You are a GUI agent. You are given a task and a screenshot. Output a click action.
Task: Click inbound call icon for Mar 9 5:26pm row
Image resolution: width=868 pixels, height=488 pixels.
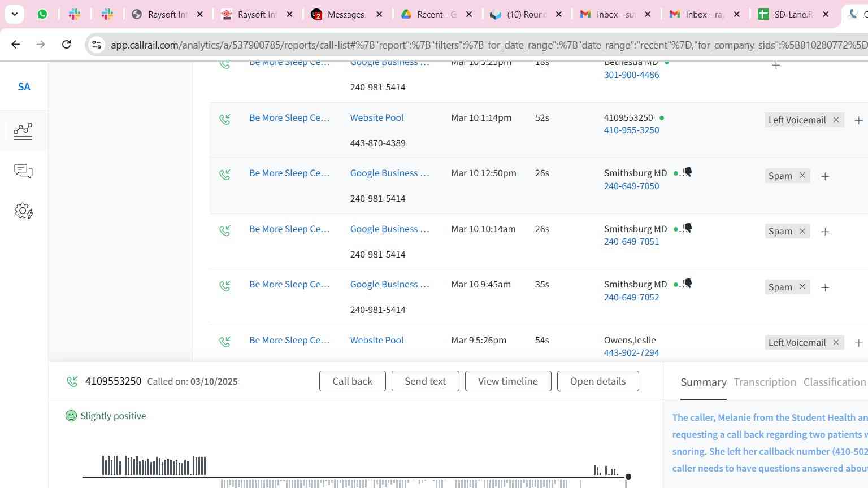coord(225,342)
